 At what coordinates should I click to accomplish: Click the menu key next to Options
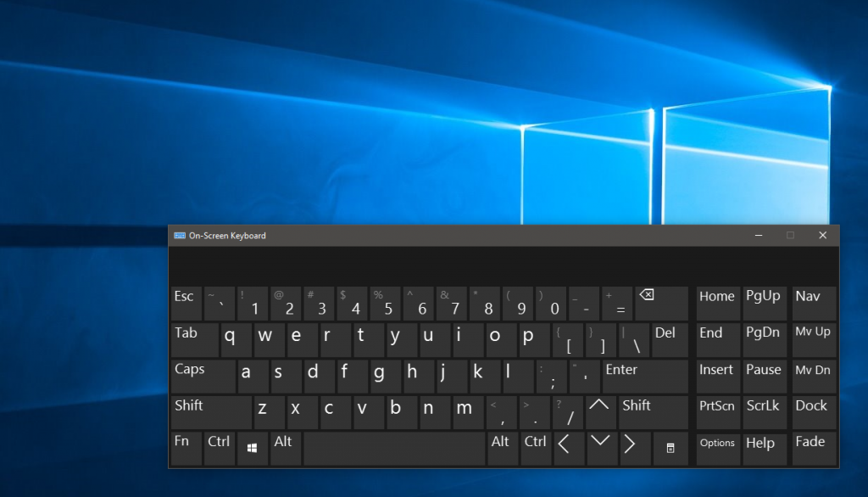click(670, 448)
